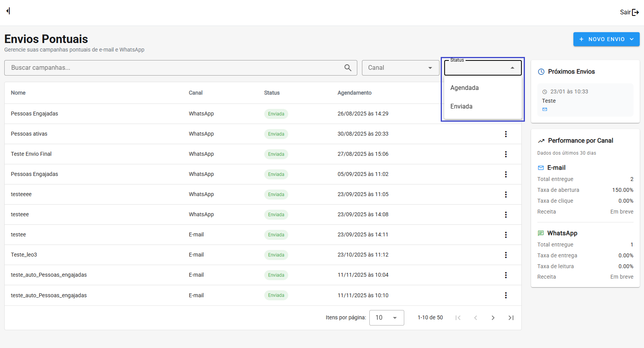Open the three-dot menu for Teste_leo3
Screen dimensions: 644x348
(x=506, y=255)
